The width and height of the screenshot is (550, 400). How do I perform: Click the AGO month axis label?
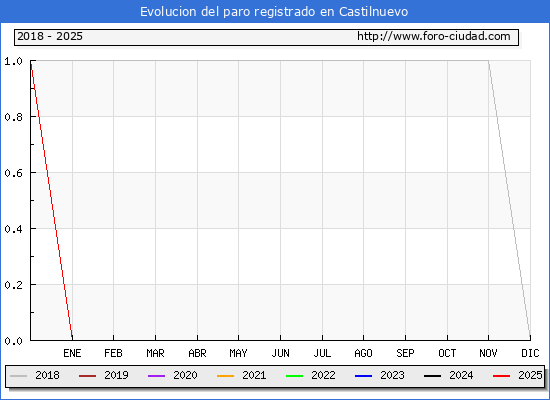(363, 353)
